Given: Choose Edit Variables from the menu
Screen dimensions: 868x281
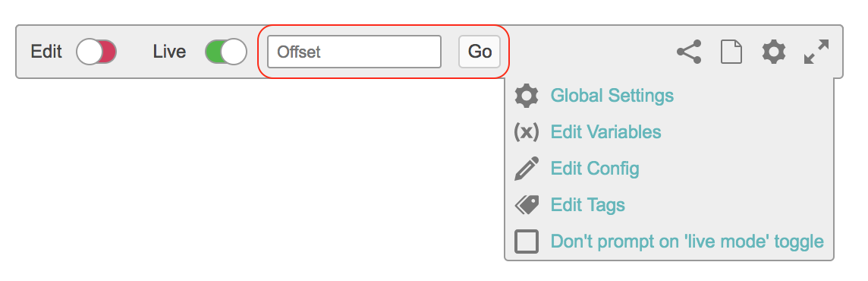Looking at the screenshot, I should point(605,132).
